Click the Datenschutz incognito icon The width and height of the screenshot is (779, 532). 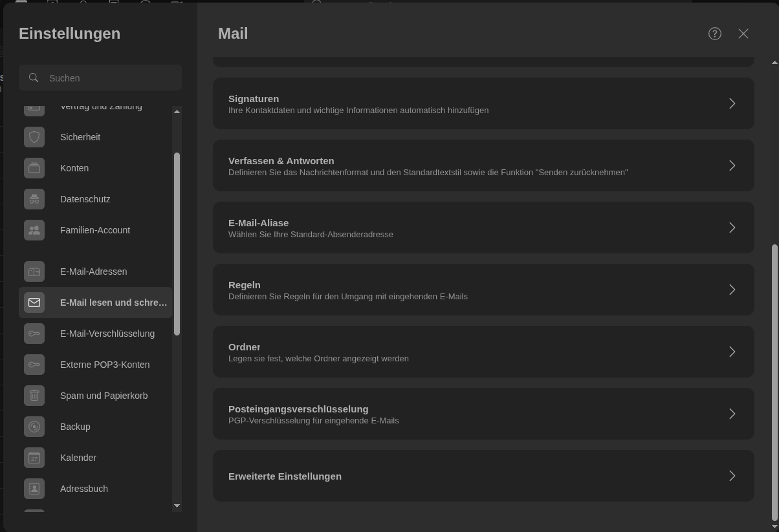coord(34,199)
